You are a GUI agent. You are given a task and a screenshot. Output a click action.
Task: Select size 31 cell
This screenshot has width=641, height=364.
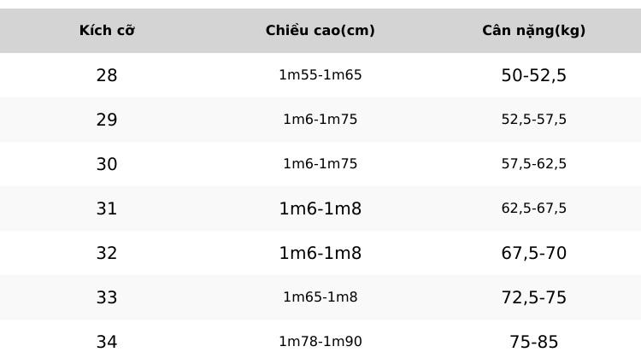(x=107, y=208)
